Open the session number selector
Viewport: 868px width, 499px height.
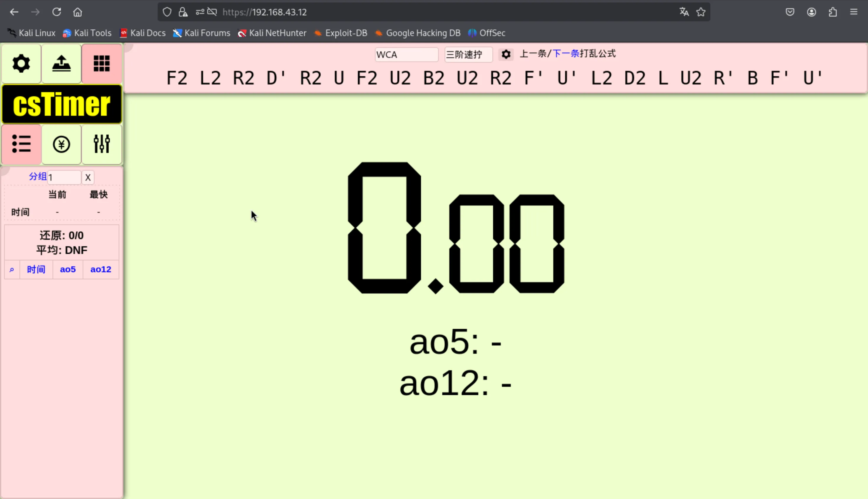[64, 177]
